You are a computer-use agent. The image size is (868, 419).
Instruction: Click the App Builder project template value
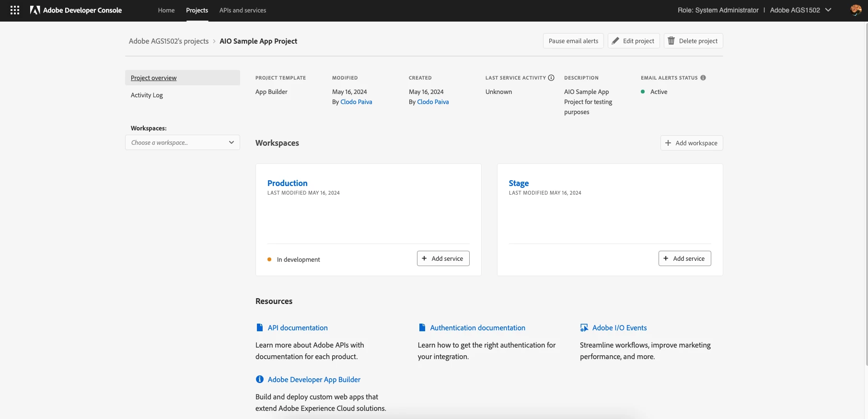click(x=271, y=92)
